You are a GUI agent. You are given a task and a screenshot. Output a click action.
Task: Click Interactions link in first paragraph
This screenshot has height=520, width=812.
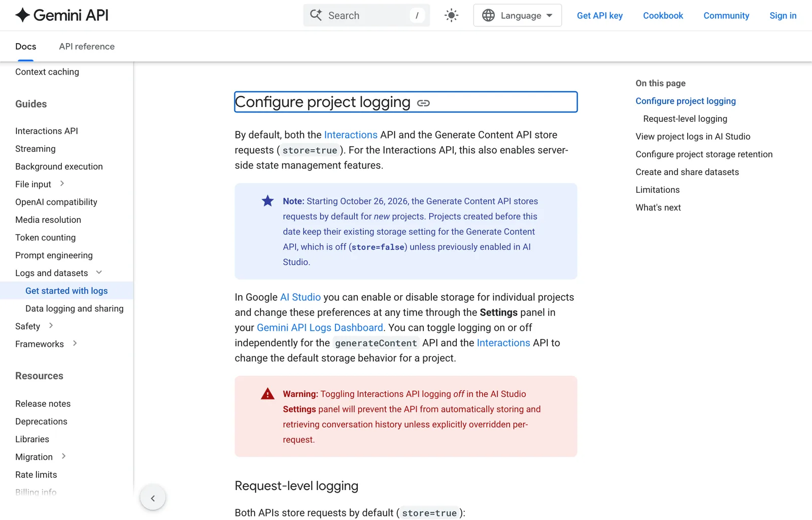click(x=351, y=135)
